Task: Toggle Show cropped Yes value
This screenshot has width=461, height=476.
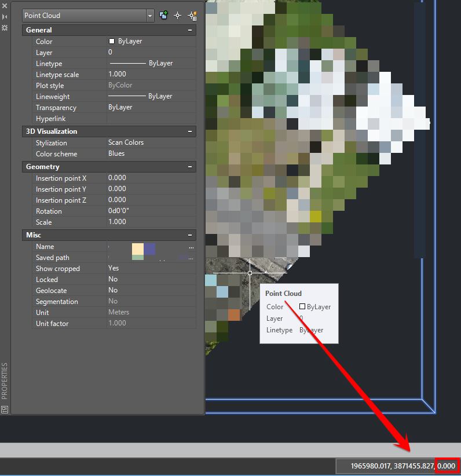Action: [x=151, y=268]
